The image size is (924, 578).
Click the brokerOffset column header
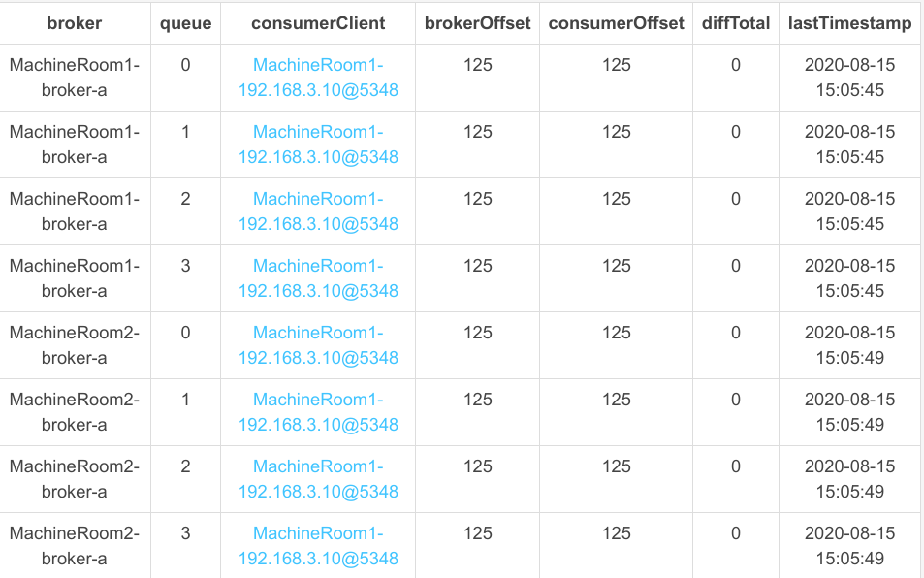[x=478, y=23]
